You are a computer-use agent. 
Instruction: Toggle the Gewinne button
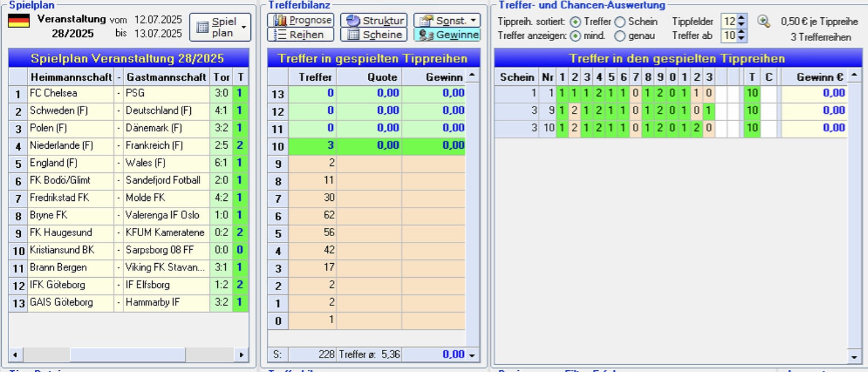click(447, 35)
